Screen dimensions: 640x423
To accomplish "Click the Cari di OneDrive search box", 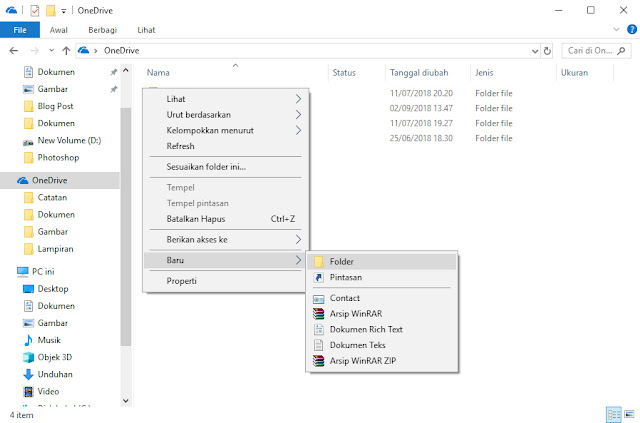I will 595,51.
